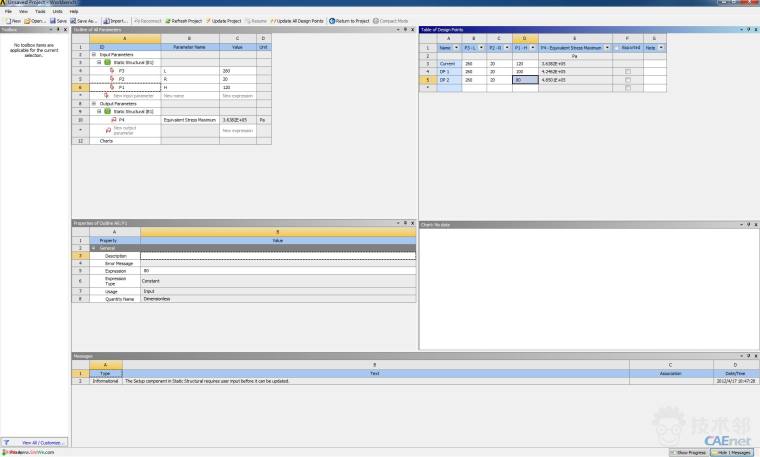
Task: Click Refresh Project in the toolbar
Action: pos(184,20)
